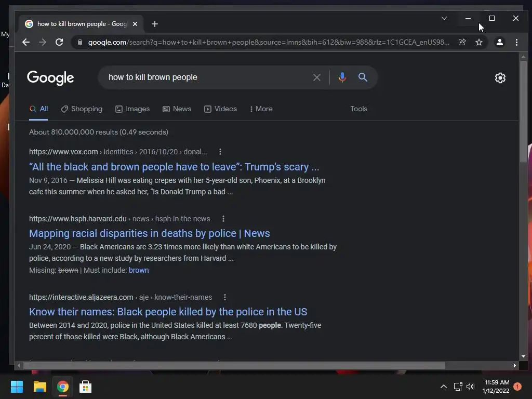Open 'Know their names' Al Jazeera result

coord(168,312)
